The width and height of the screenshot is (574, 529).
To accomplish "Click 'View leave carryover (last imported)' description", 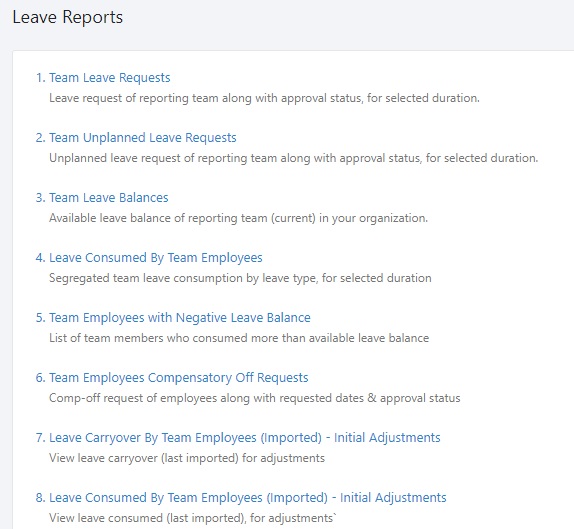I will tap(187, 458).
